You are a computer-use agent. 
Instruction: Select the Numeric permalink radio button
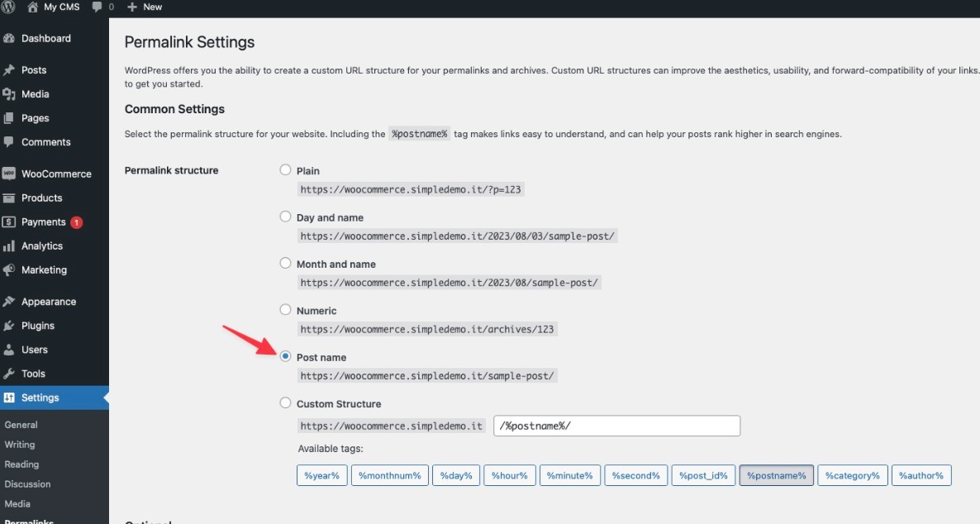coord(285,310)
